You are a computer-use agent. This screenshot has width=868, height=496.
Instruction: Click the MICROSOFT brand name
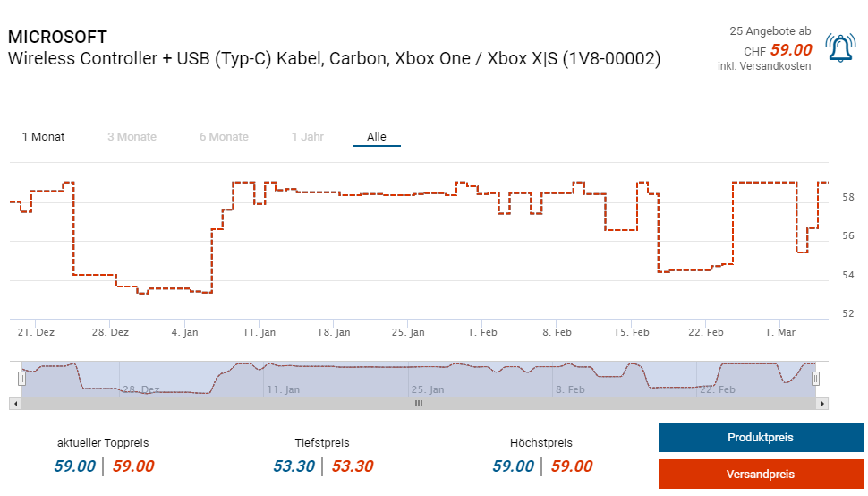(57, 38)
